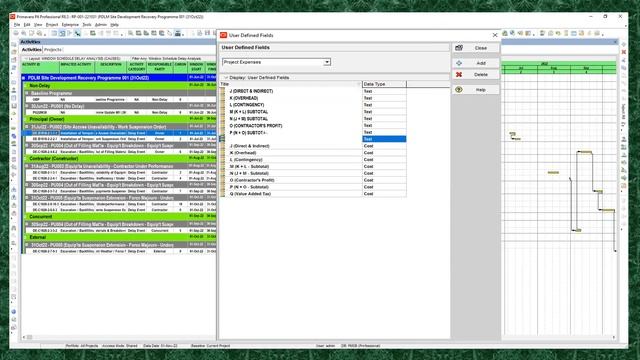Click the blue diamond icon on the Add button

click(459, 63)
